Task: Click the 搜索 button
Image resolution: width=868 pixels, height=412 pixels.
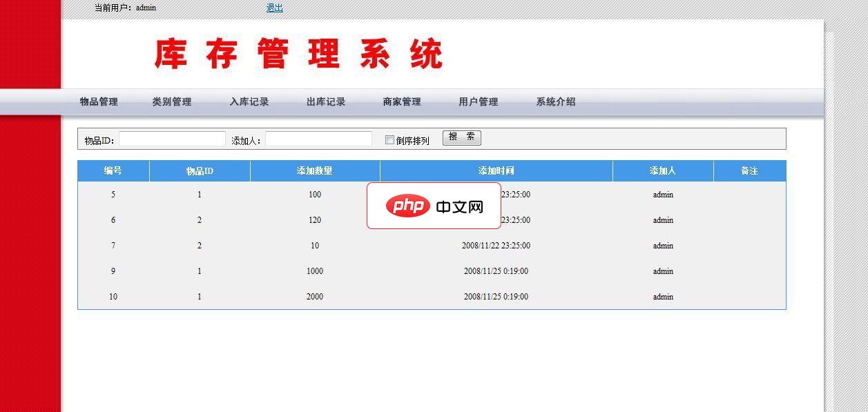Action: coord(461,137)
